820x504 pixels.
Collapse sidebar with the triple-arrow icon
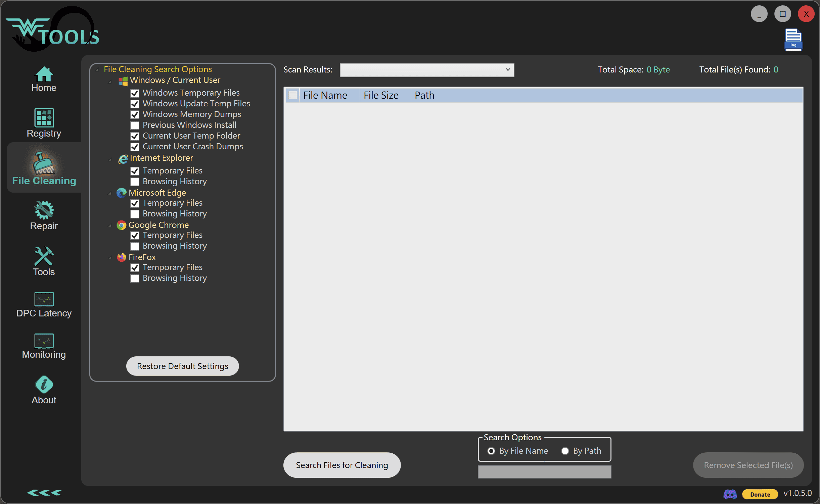pos(44,493)
